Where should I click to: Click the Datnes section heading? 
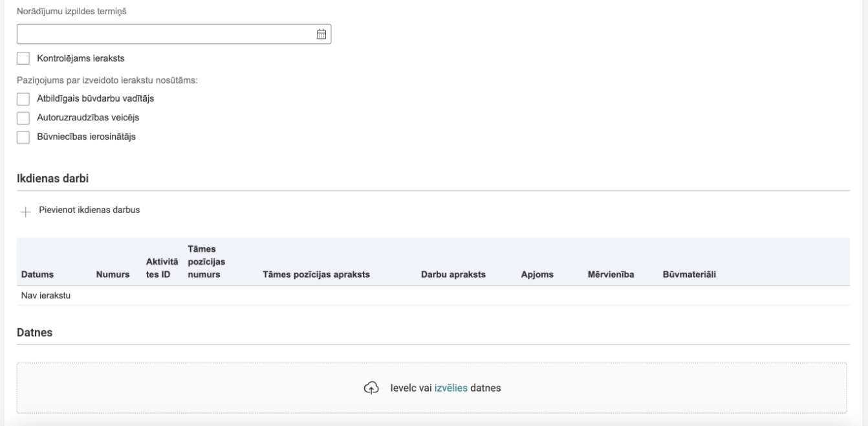(34, 333)
